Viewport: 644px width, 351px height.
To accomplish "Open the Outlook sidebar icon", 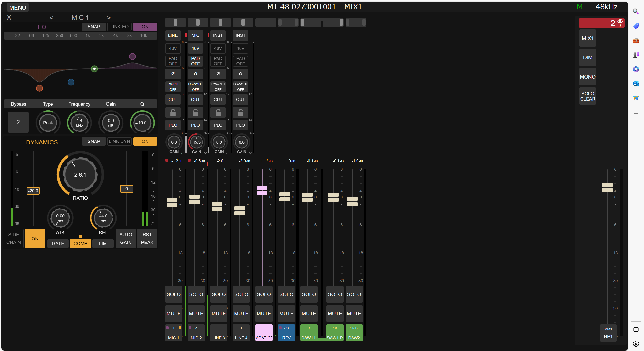I will click(x=636, y=83).
